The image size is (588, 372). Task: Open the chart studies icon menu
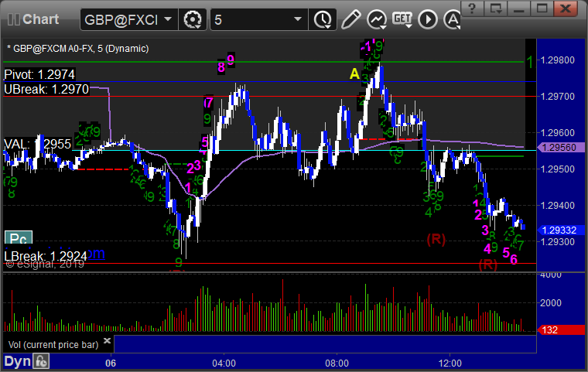click(377, 19)
